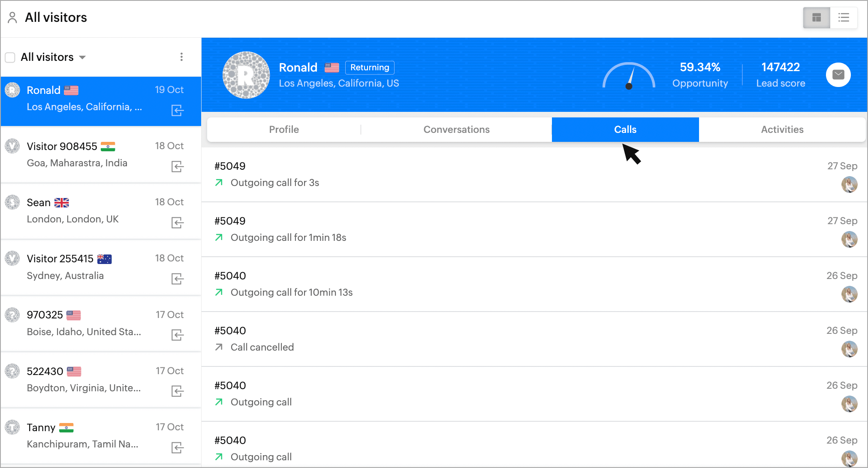868x468 pixels.
Task: Expand the All visitors filter dropdown
Action: pos(82,57)
